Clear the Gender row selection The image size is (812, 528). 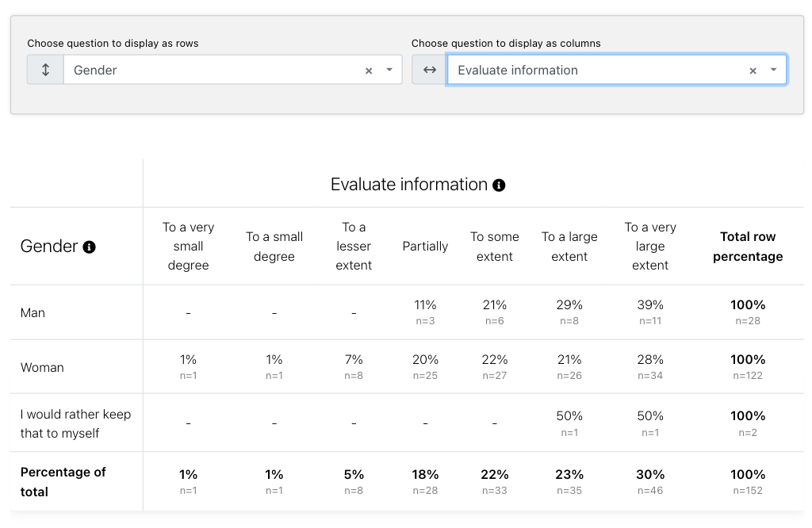[369, 71]
